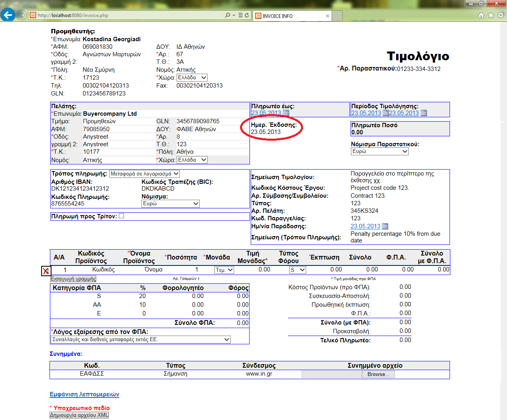Click the Όνομα cell in line 1
507x420 pixels.
(153, 269)
